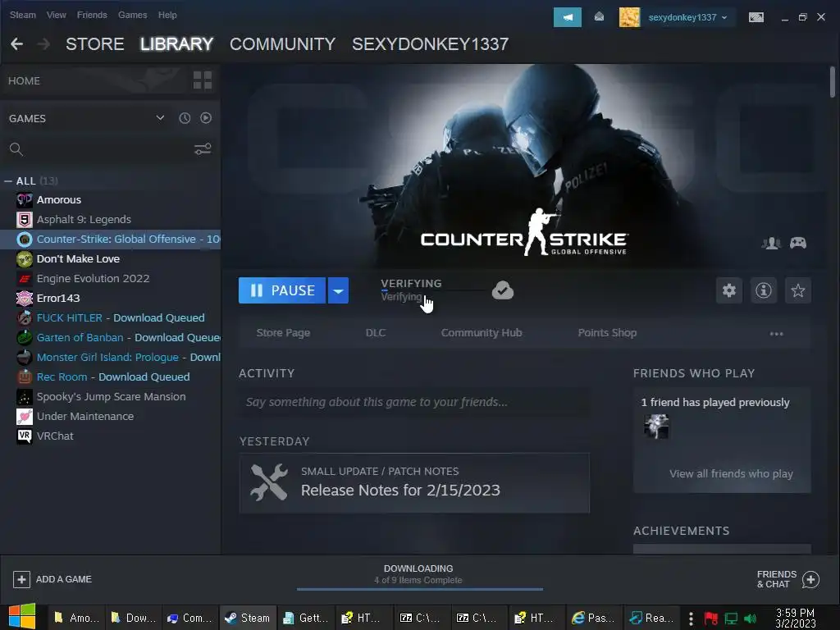Select Spooky's Jump Scare Mansion in list
840x630 pixels.
[x=111, y=397]
